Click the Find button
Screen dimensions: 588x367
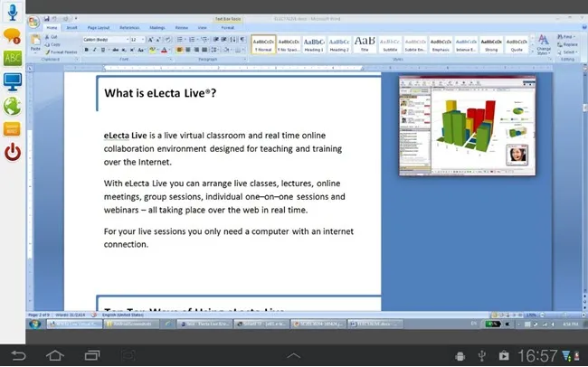tap(565, 37)
